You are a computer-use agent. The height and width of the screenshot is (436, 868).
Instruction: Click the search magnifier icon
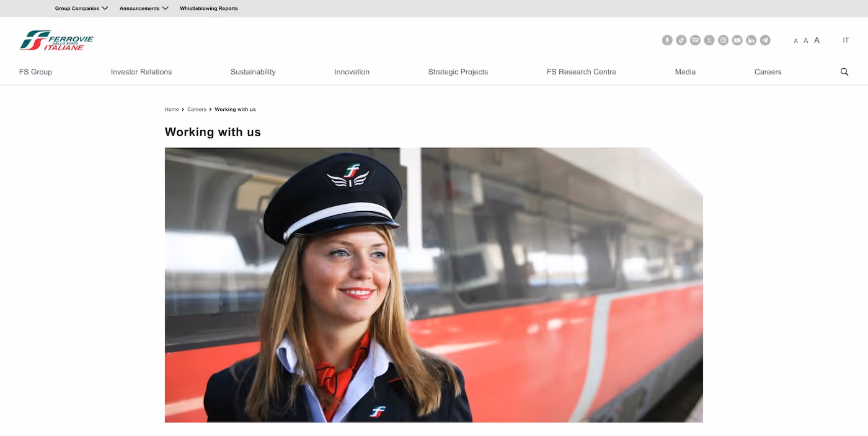point(844,71)
